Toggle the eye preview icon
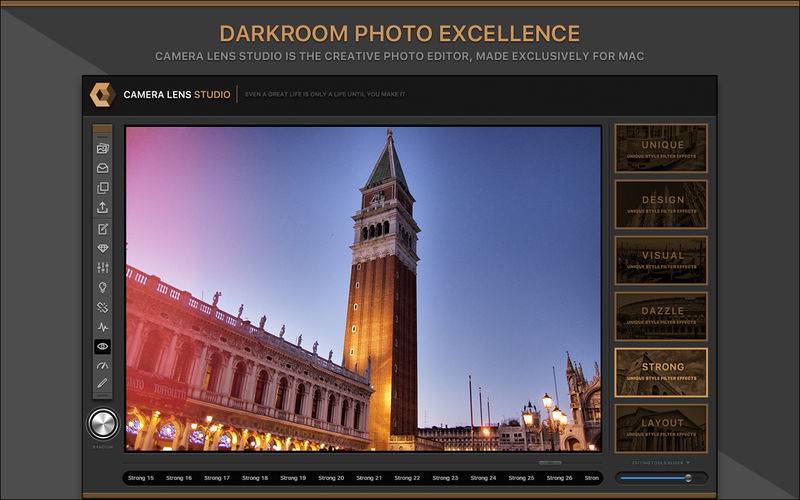800x500 pixels. (x=103, y=346)
